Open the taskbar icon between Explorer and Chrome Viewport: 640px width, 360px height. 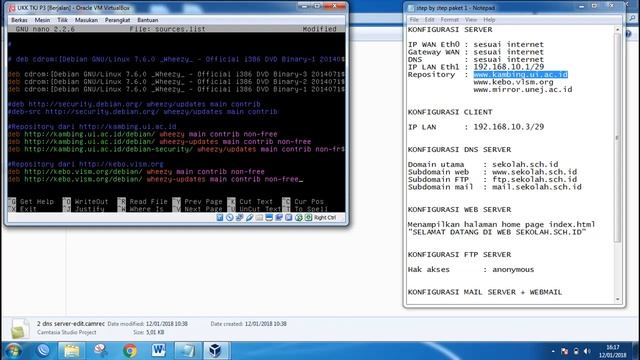coord(100,351)
